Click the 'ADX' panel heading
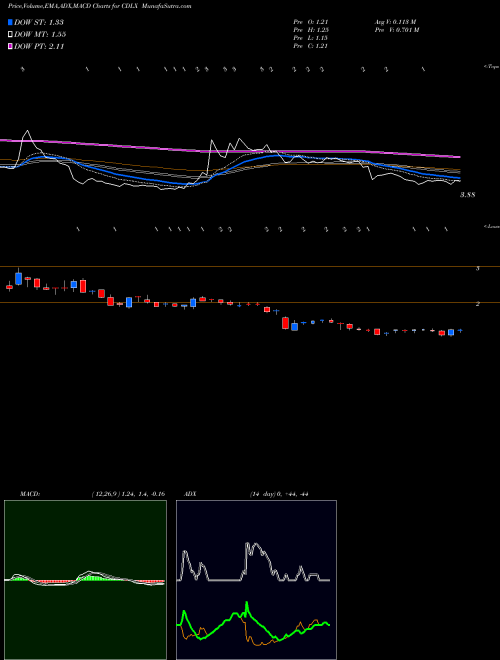The image size is (500, 660). (x=190, y=494)
